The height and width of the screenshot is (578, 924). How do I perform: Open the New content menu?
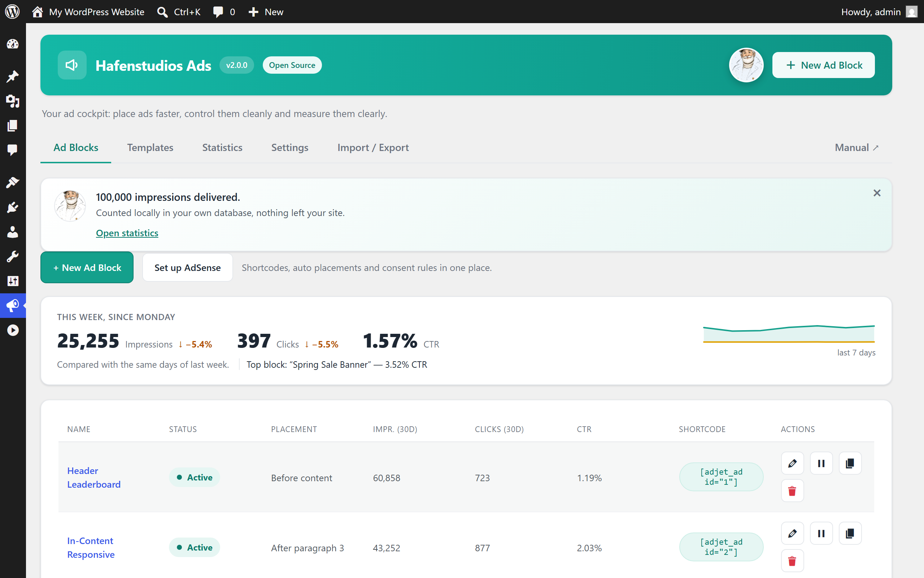pos(266,12)
